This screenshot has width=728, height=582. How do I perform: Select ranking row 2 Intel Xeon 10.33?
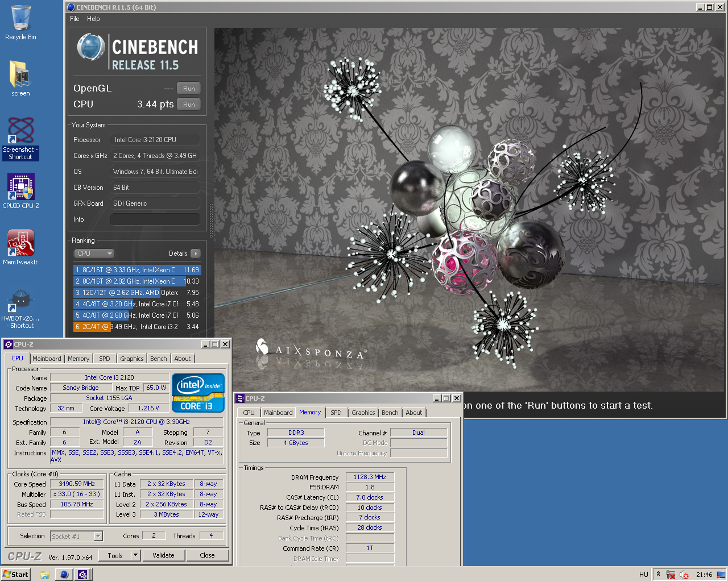(x=137, y=281)
